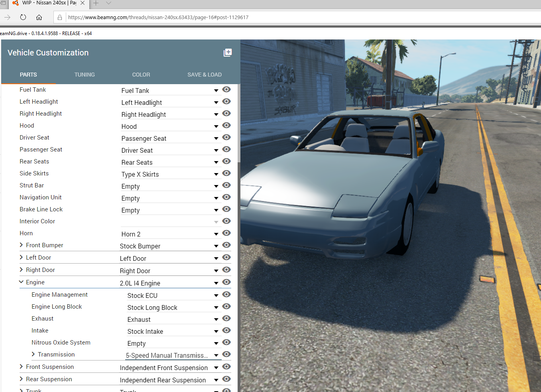Toggle Side Skirts visibility eye

coord(226,173)
